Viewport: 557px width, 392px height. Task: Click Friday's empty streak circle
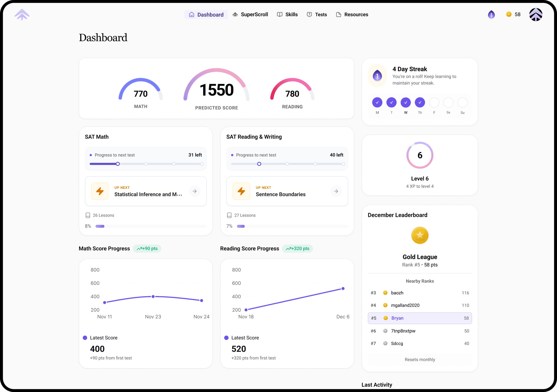pyautogui.click(x=434, y=102)
